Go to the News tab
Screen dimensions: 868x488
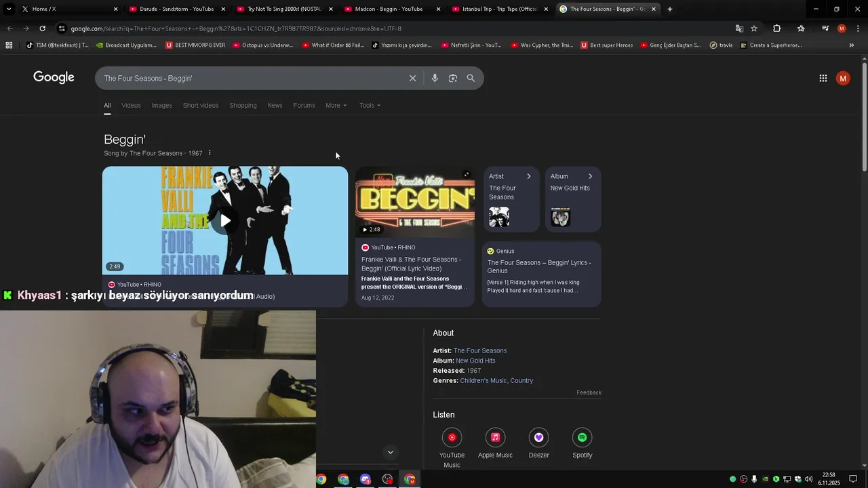275,105
